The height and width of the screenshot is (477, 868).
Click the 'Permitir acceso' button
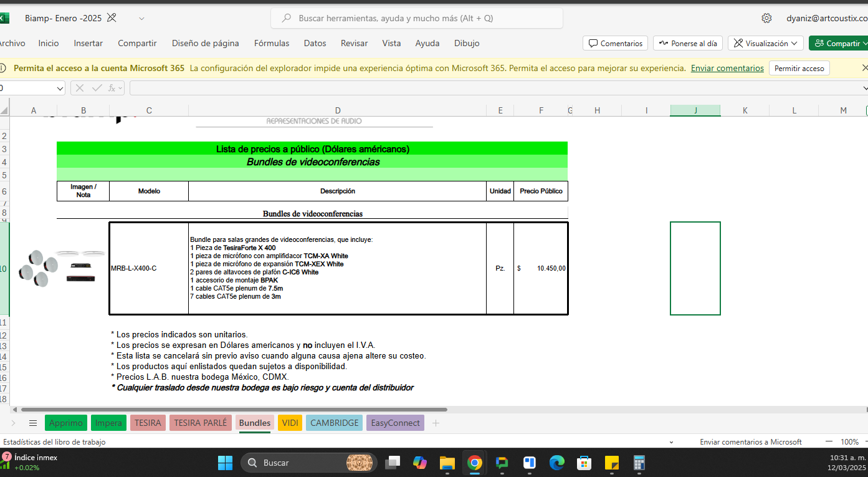pos(799,68)
